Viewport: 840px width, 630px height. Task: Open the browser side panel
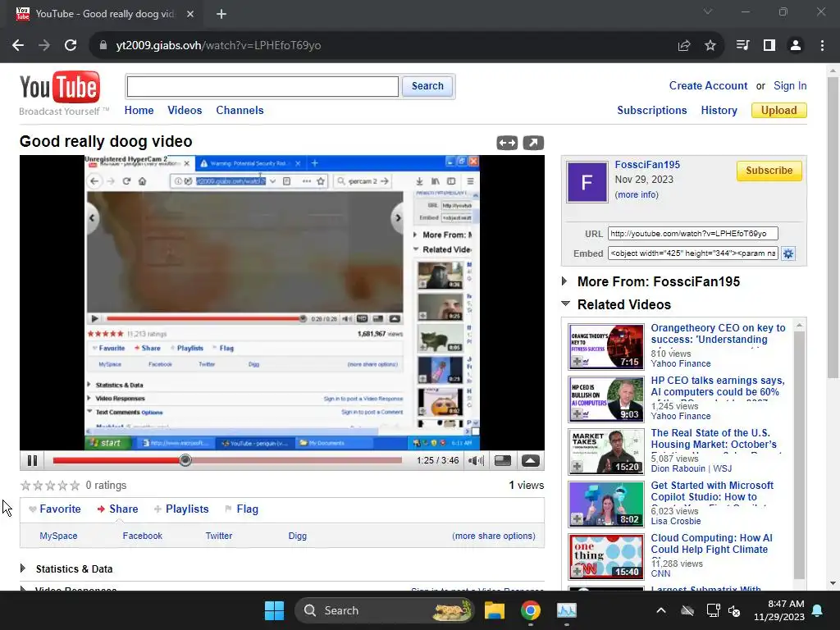[769, 46]
